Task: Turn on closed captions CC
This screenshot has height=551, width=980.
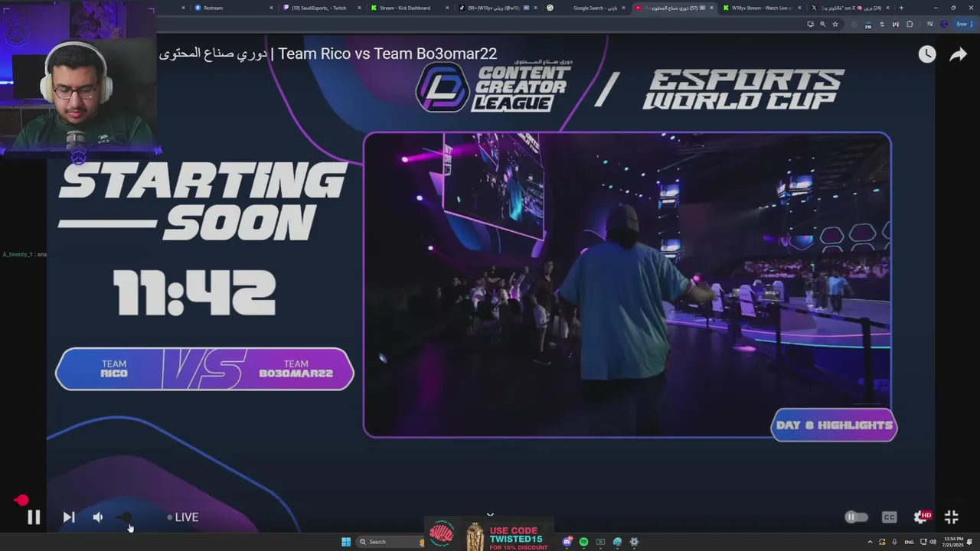Action: [889, 517]
